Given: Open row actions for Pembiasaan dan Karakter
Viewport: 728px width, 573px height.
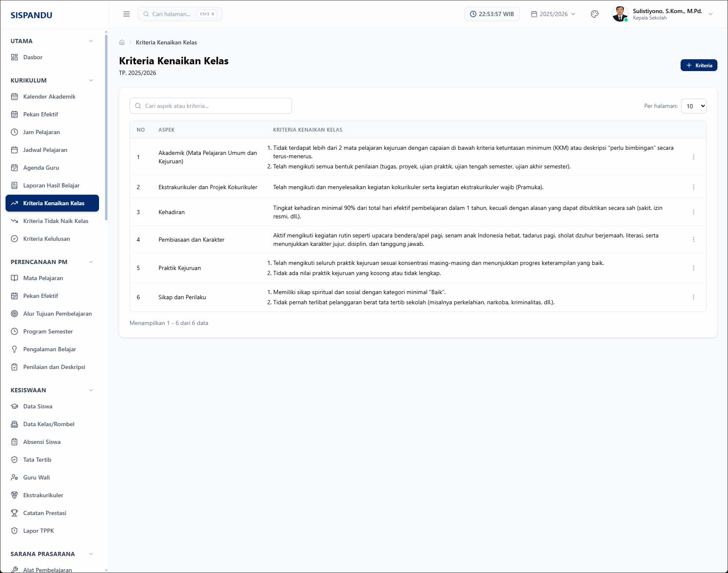Looking at the screenshot, I should [693, 240].
